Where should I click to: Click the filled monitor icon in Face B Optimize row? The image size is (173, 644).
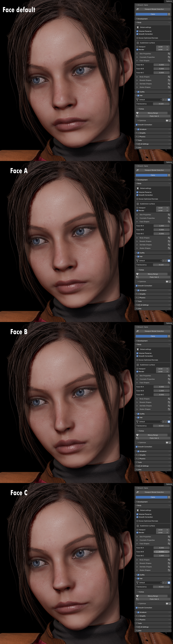167,443
